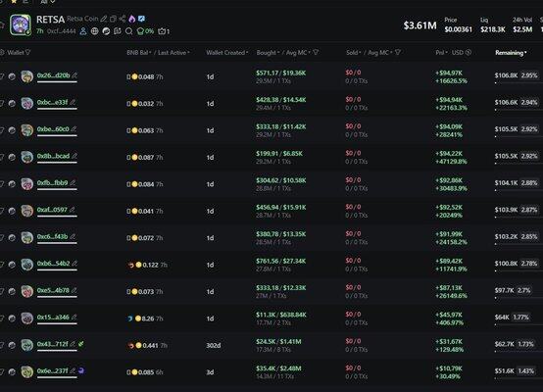Image resolution: width=543 pixels, height=392 pixels.
Task: Open the Sold Avg MC filter funnel
Action: click(x=398, y=52)
